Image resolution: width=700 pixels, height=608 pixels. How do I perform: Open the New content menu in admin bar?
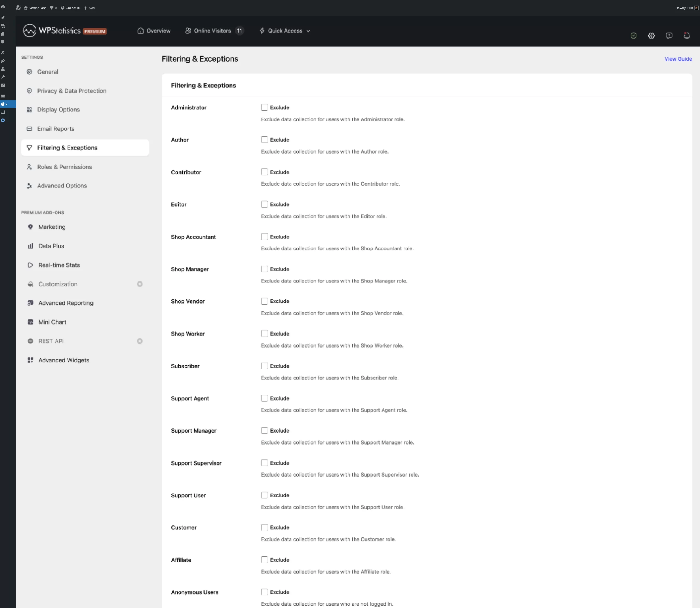click(x=90, y=8)
